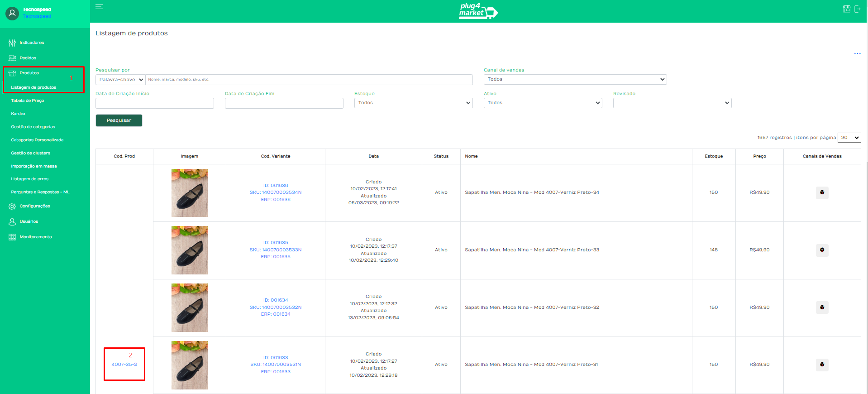The width and height of the screenshot is (868, 394).
Task: Click the Estoque column header
Action: click(x=714, y=156)
